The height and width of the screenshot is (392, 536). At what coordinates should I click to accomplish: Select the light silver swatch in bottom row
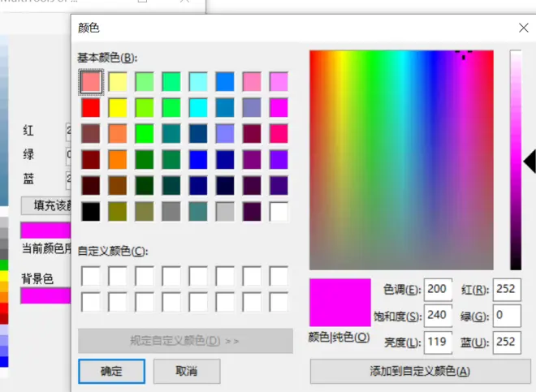225,212
